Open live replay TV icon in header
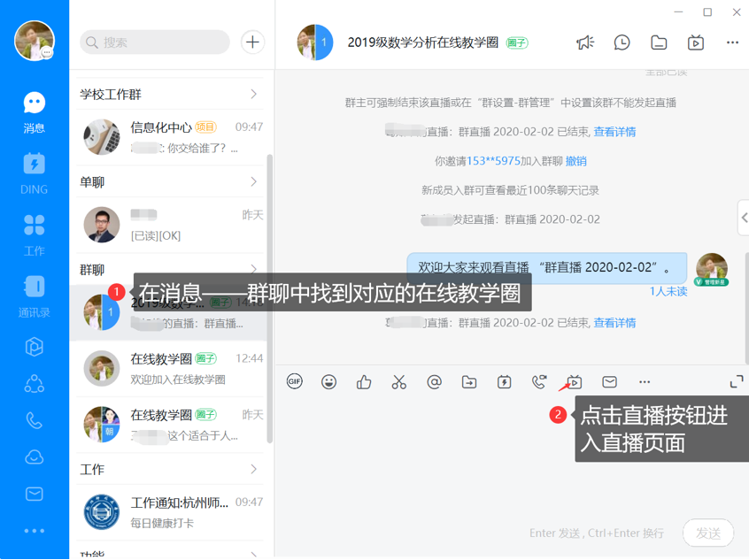 [696, 42]
